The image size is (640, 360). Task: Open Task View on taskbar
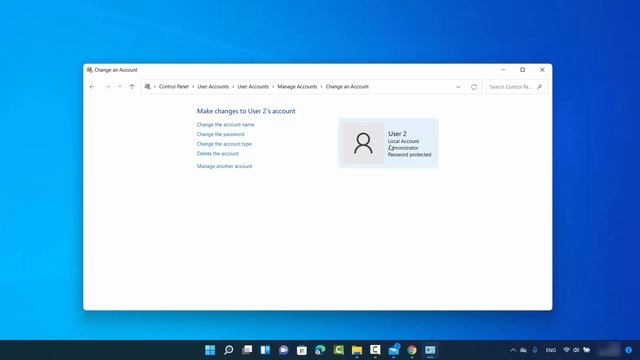tap(247, 350)
